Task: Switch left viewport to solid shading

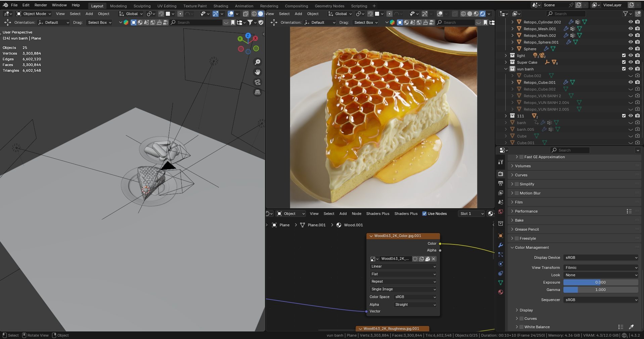Action: click(260, 14)
